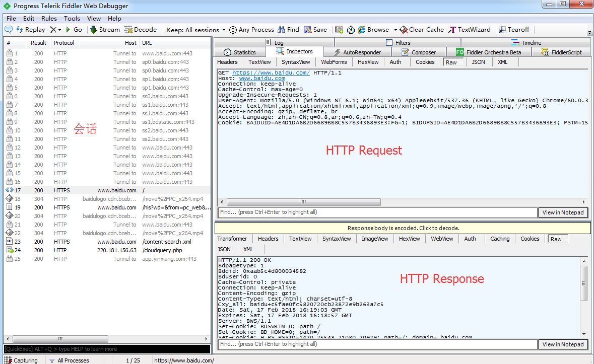This screenshot has width=594, height=364.
Task: Click the QuickExec command box
Action: (107, 349)
